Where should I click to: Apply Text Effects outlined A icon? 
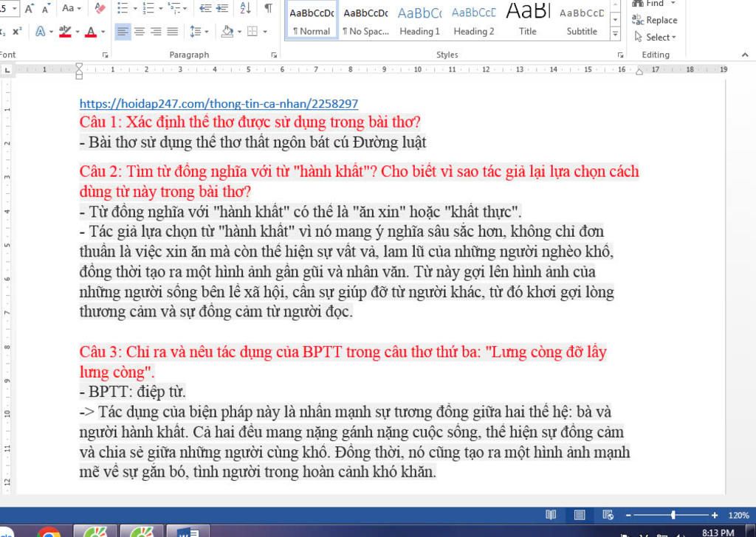coord(41,32)
